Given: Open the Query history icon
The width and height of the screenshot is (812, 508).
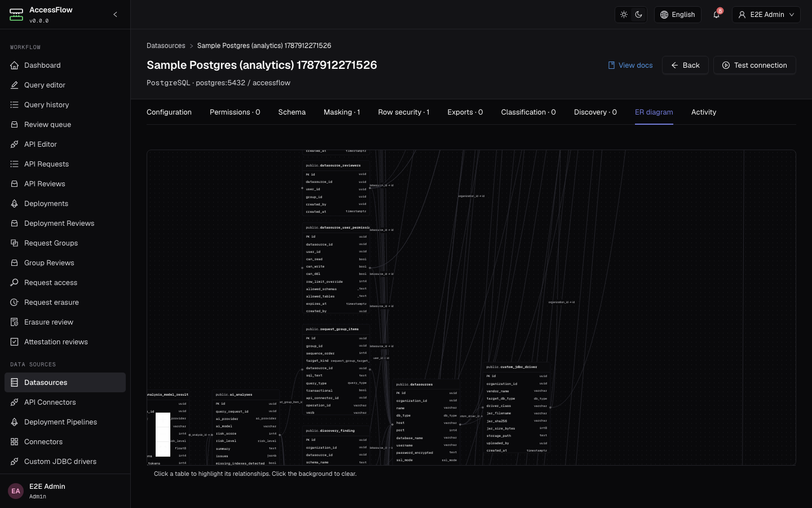Looking at the screenshot, I should (x=15, y=105).
